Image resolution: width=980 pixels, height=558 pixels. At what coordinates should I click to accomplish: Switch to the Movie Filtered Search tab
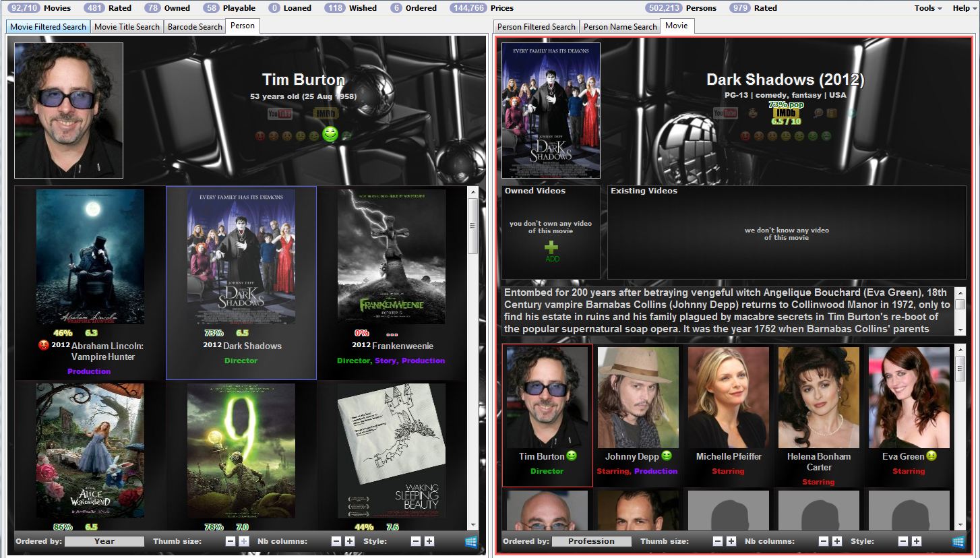click(48, 27)
